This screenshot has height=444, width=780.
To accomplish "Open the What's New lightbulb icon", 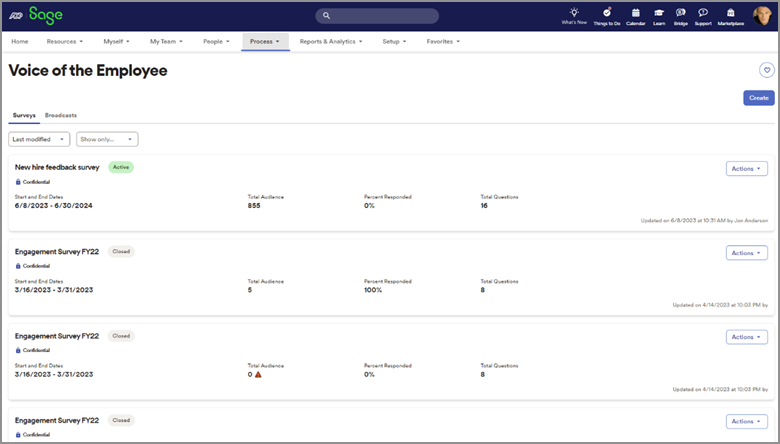I will click(574, 14).
